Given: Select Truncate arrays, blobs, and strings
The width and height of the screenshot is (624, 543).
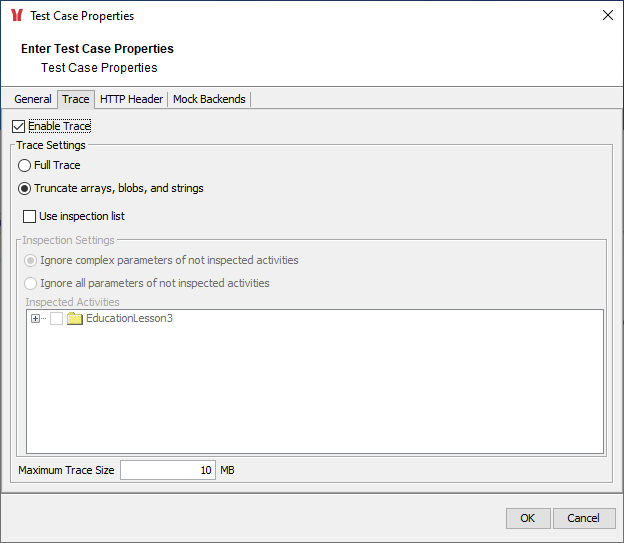Looking at the screenshot, I should click(25, 188).
